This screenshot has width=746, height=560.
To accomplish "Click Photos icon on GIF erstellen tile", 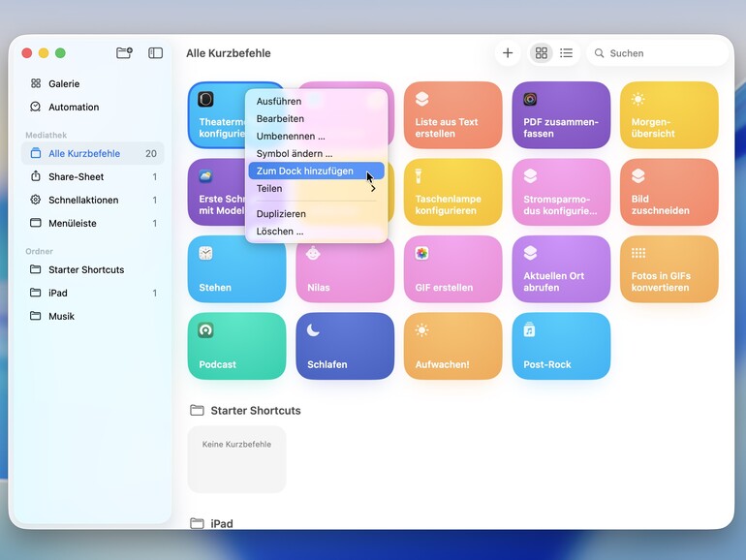I will tap(422, 254).
